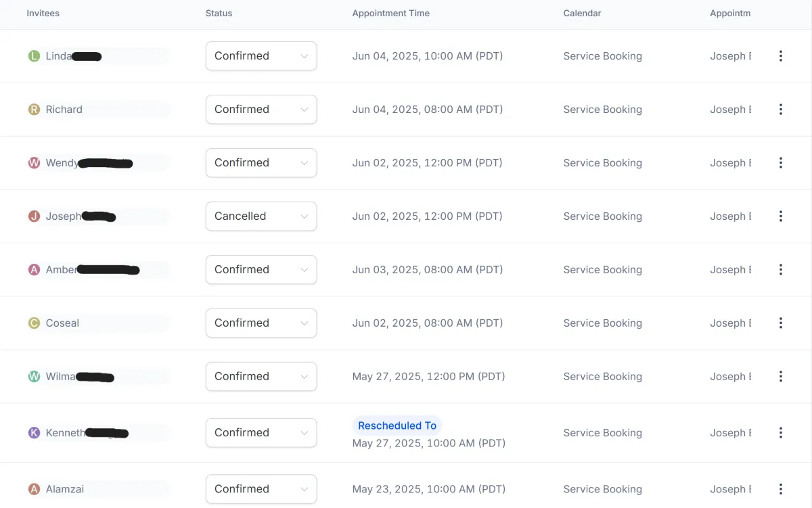Click the Invitees column header

pyautogui.click(x=43, y=14)
